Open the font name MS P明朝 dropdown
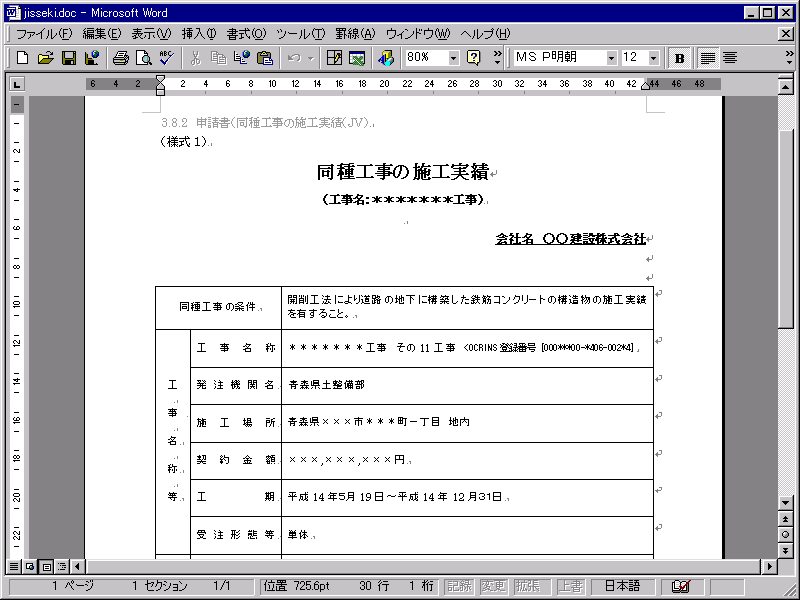Viewport: 800px width, 600px height. pyautogui.click(x=611, y=58)
